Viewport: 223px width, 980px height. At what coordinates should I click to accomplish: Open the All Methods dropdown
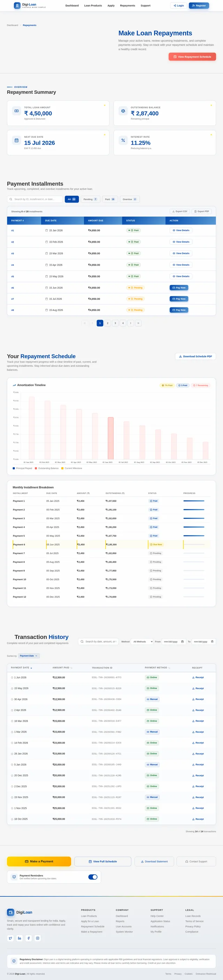(142, 642)
